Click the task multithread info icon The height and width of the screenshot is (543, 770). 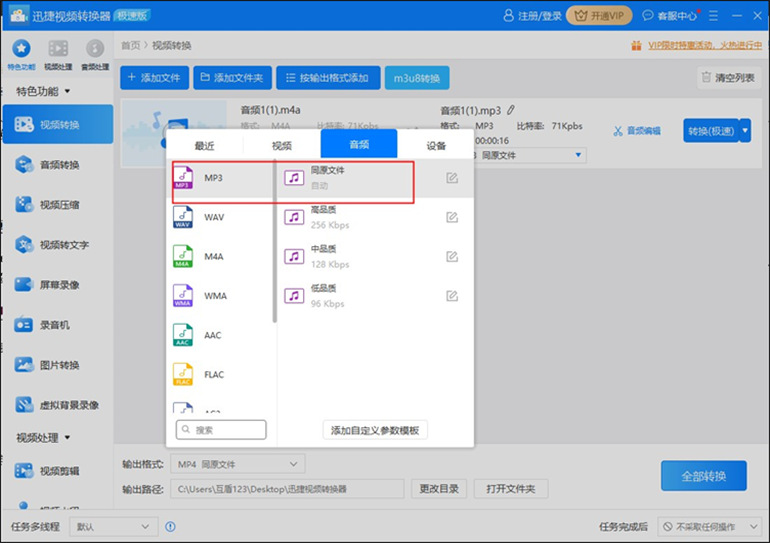pos(170,527)
